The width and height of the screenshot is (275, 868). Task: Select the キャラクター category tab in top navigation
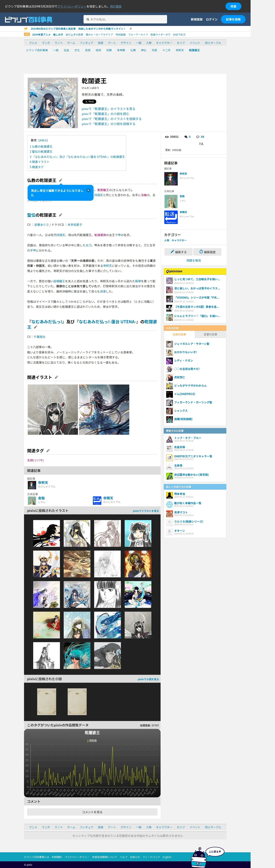pyautogui.click(x=164, y=43)
